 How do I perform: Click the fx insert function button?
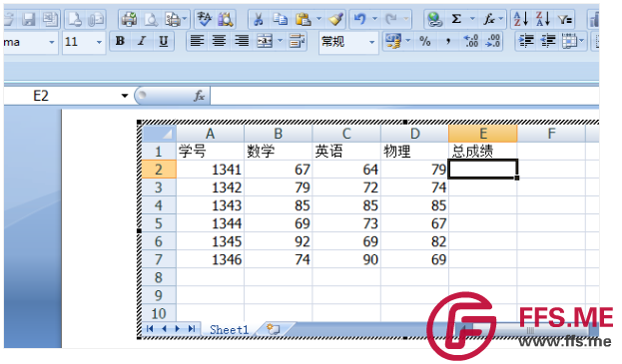[199, 96]
